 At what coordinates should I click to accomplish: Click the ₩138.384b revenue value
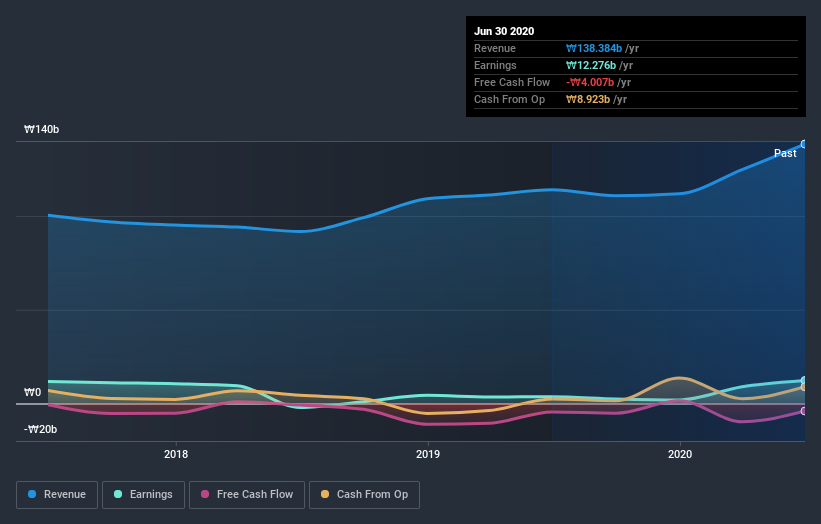594,48
